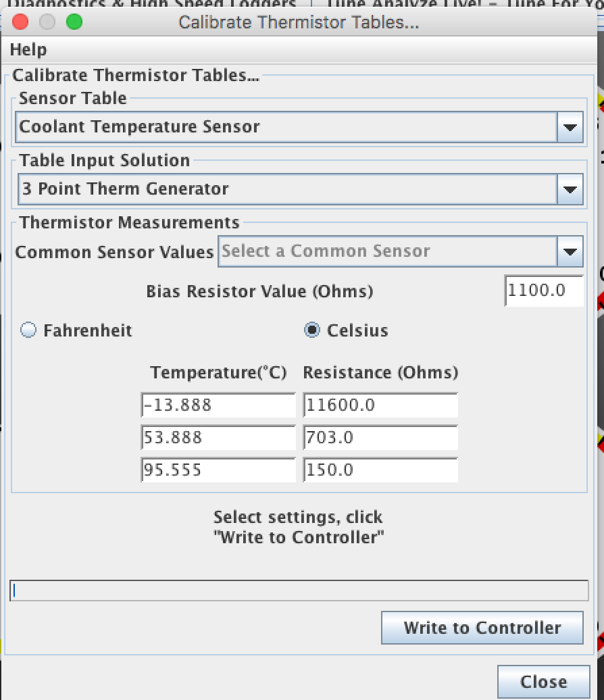Click the gray minimize window button

[47, 22]
